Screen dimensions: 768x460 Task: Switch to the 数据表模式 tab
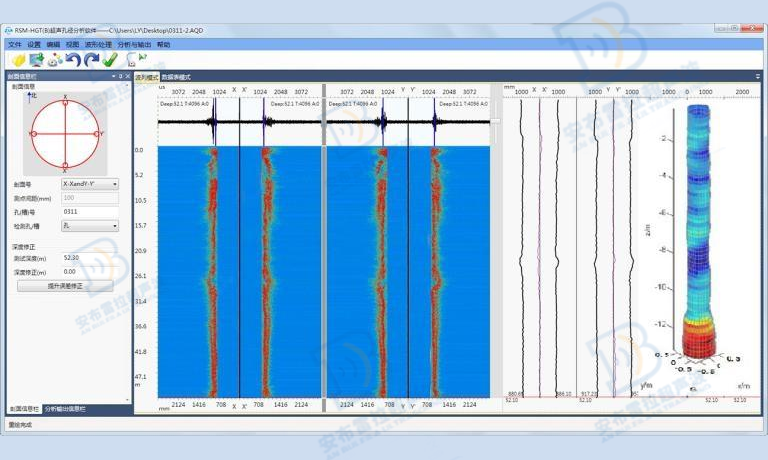tap(176, 77)
